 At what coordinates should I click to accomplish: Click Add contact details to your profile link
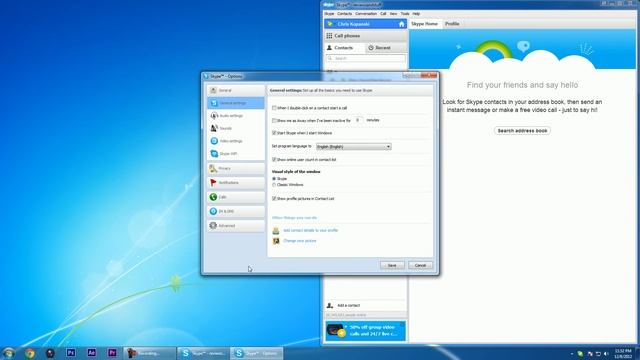[311, 231]
